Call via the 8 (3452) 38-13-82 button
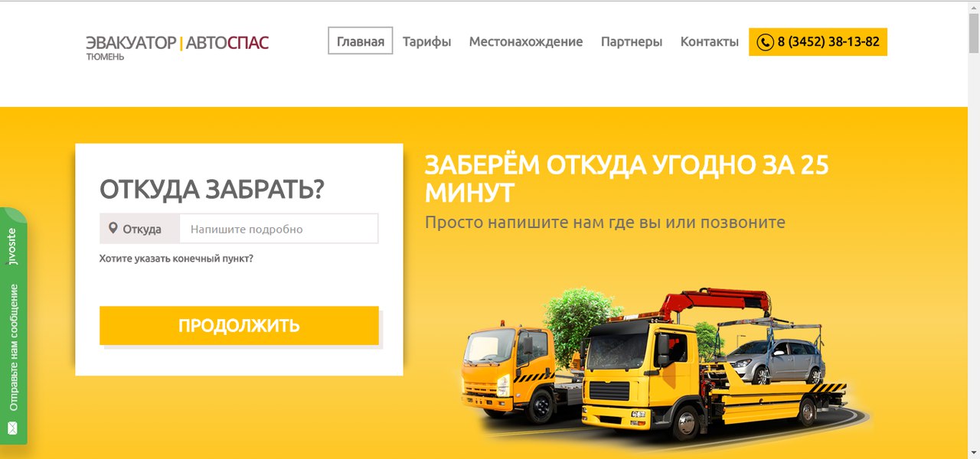The width and height of the screenshot is (980, 459). click(x=818, y=42)
